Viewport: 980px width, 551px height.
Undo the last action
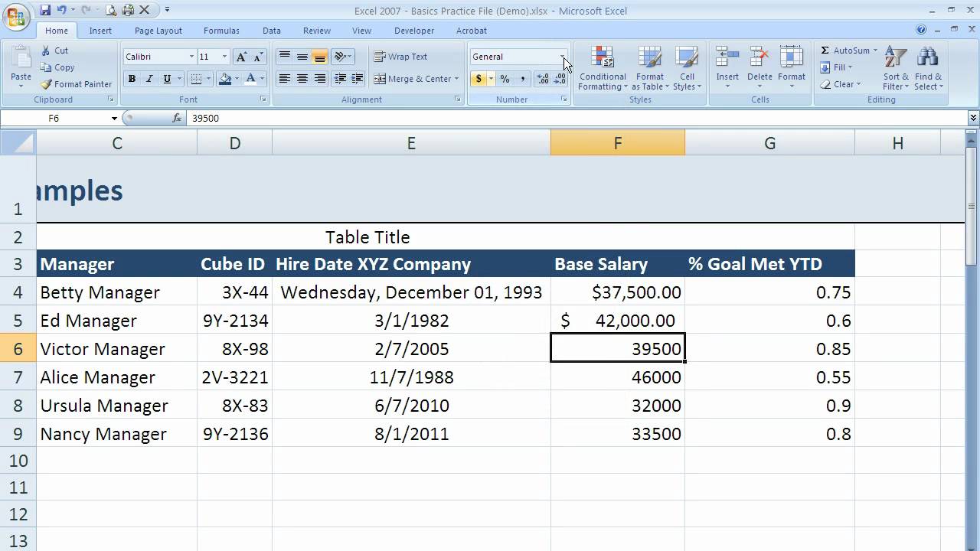pos(60,11)
